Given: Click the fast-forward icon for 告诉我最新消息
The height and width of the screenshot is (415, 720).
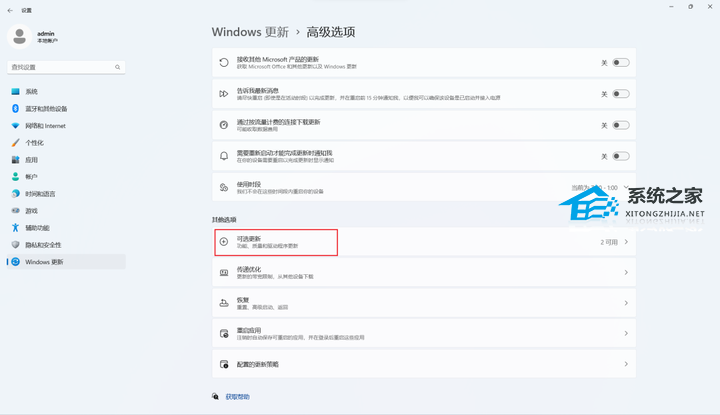Looking at the screenshot, I should pyautogui.click(x=224, y=94).
